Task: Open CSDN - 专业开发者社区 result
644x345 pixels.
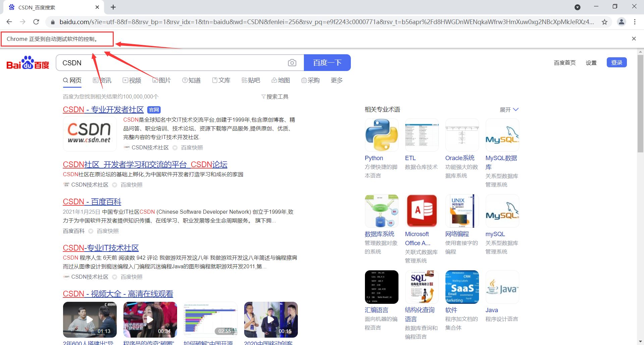Action: coord(103,110)
